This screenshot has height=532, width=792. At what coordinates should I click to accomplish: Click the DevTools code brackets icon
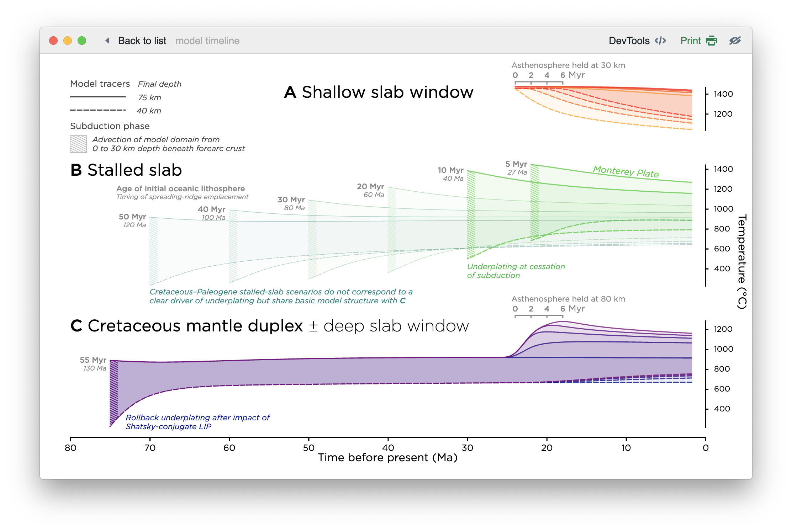click(660, 41)
